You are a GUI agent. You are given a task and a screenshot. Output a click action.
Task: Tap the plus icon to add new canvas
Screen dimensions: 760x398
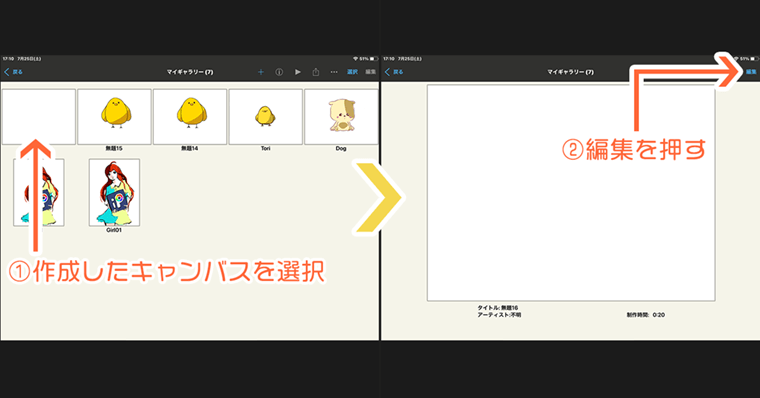(x=261, y=72)
